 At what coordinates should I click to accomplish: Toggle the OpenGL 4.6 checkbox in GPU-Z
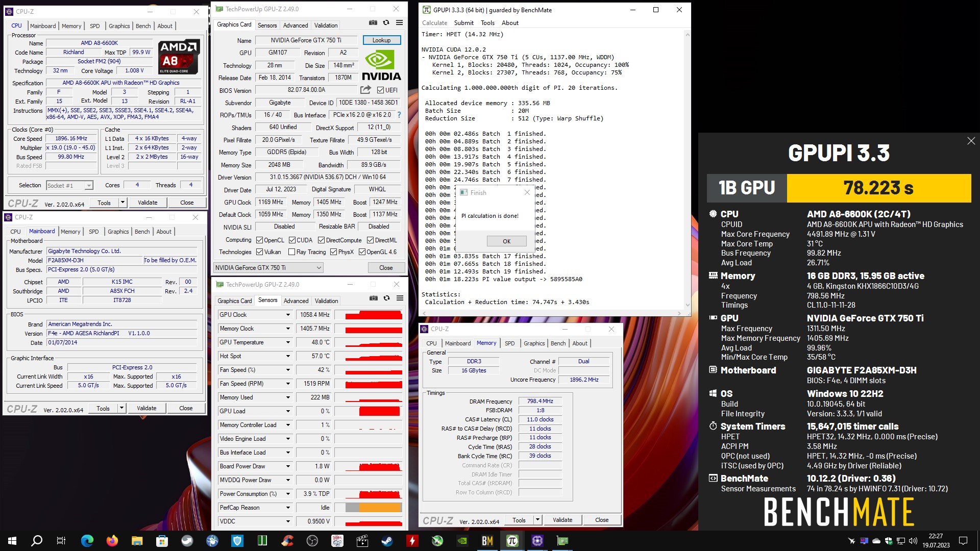point(362,252)
